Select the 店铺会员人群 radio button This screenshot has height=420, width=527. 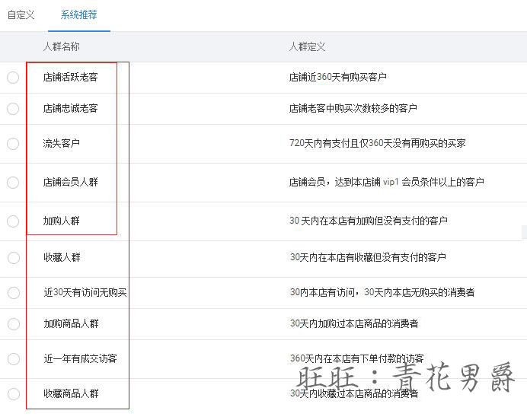(x=13, y=183)
